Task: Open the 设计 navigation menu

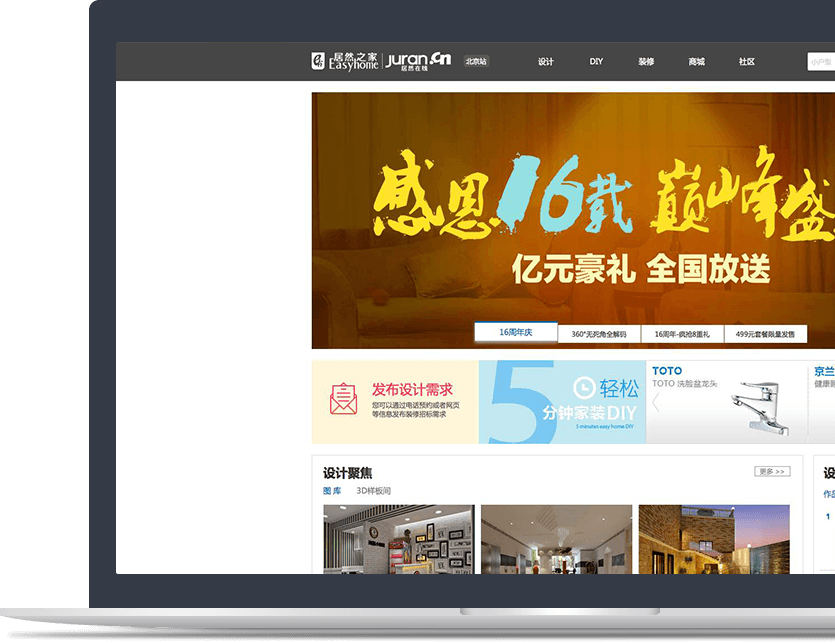Action: tap(545, 62)
